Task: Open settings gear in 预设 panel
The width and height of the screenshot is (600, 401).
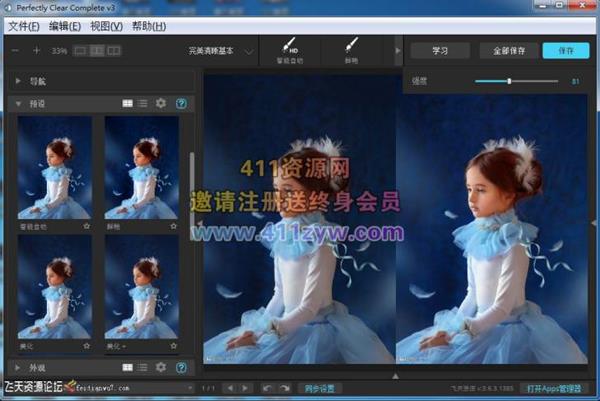Action: 161,103
